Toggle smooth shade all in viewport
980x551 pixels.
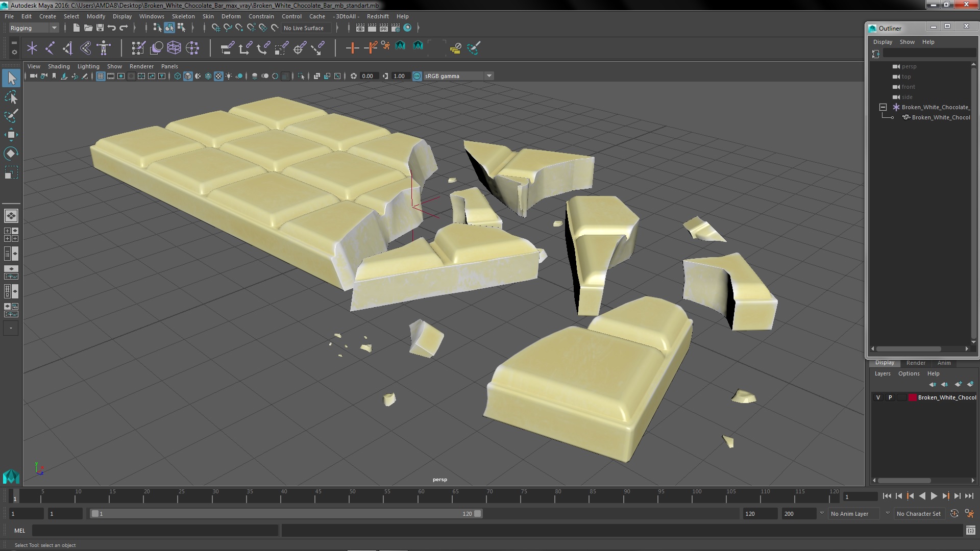click(188, 76)
